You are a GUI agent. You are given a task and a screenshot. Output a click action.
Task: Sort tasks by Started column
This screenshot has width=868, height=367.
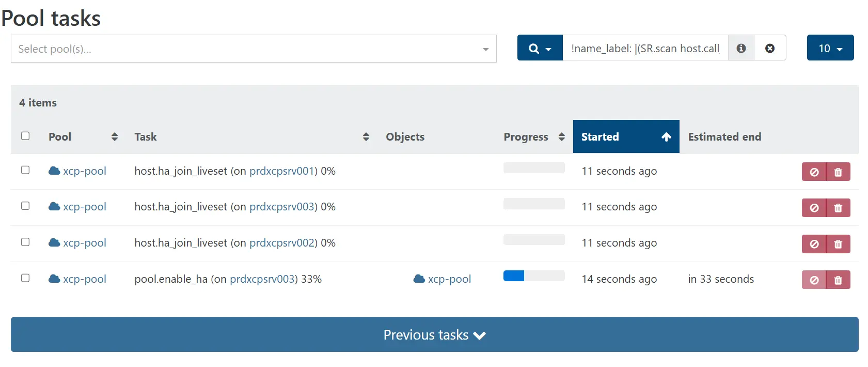[625, 137]
